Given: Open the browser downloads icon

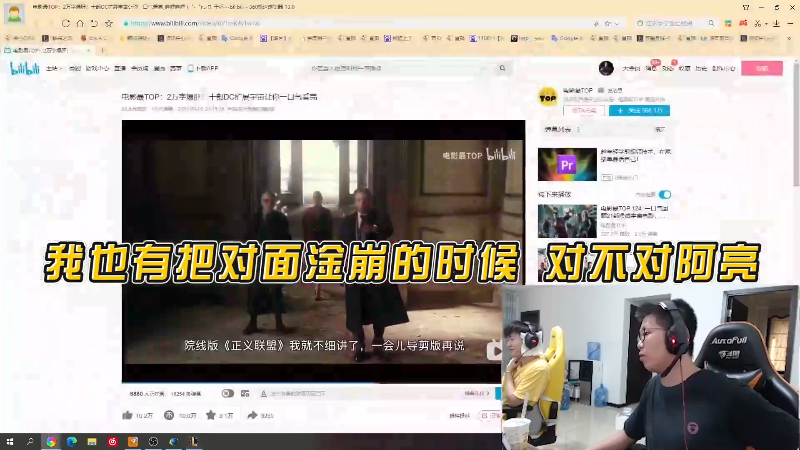Looking at the screenshot, I should (777, 23).
